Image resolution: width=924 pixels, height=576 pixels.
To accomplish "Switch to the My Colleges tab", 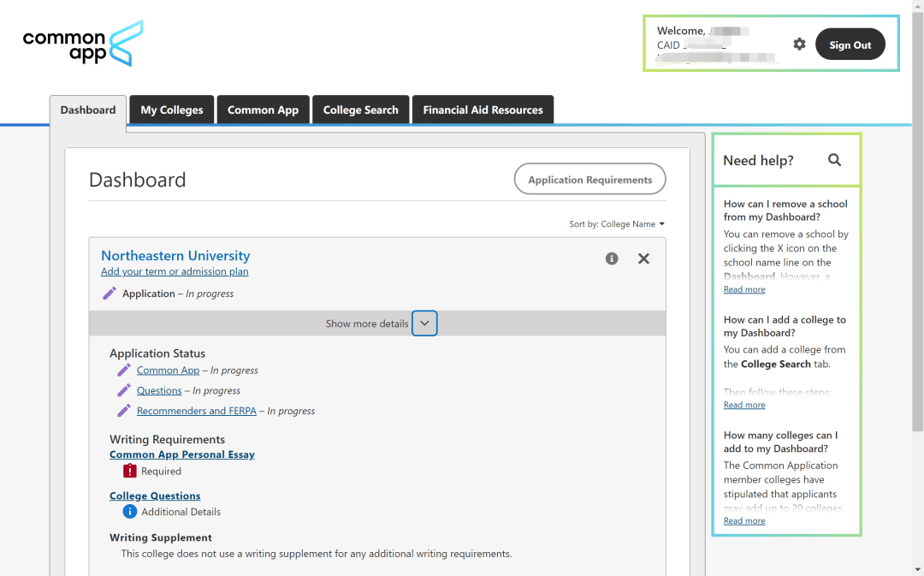I will (x=172, y=110).
